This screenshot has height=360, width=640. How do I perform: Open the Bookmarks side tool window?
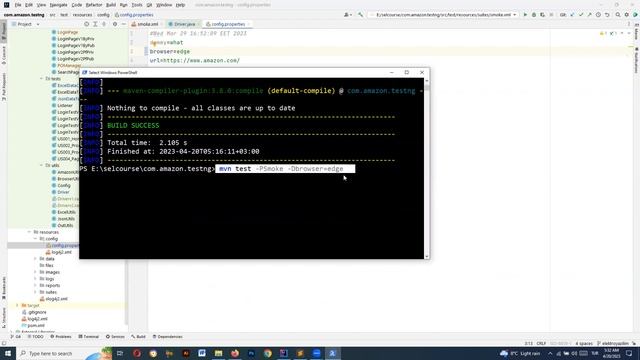click(x=4, y=288)
